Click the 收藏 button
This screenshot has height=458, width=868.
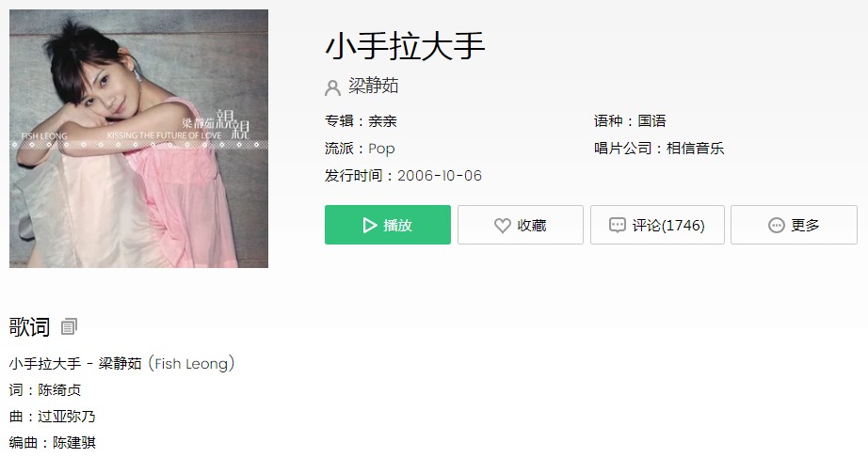(x=521, y=225)
